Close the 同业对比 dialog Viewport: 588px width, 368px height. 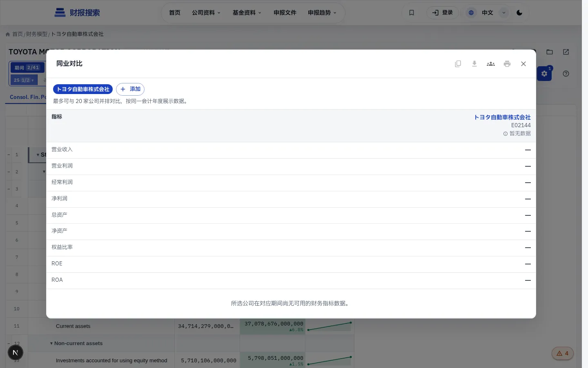tap(523, 64)
